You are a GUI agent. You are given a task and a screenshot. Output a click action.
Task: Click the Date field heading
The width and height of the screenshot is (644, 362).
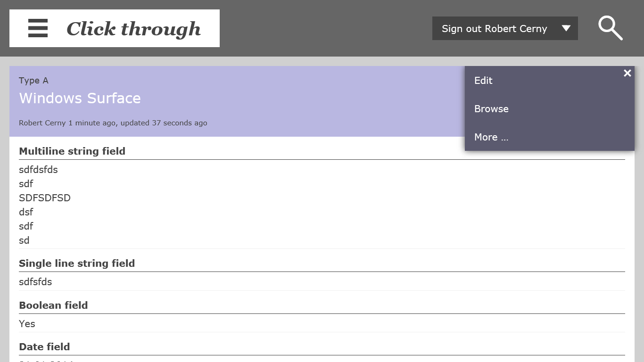coord(44,347)
